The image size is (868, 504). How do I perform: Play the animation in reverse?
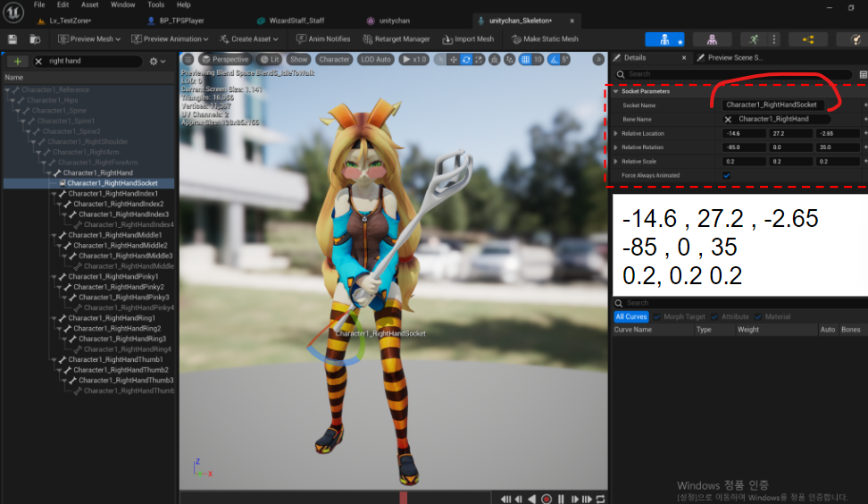point(532,499)
